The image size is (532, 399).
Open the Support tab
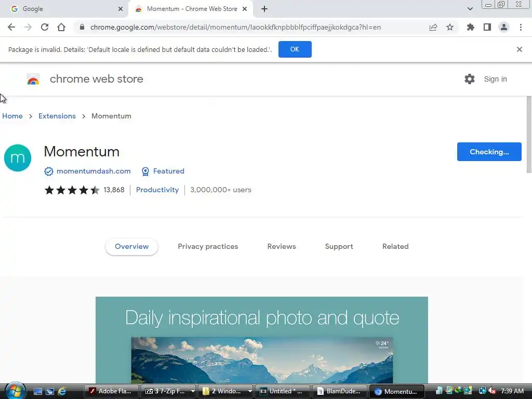click(339, 247)
